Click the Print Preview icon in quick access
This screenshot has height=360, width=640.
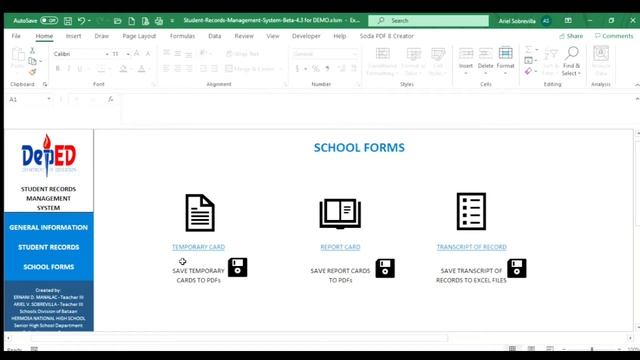tap(145, 20)
